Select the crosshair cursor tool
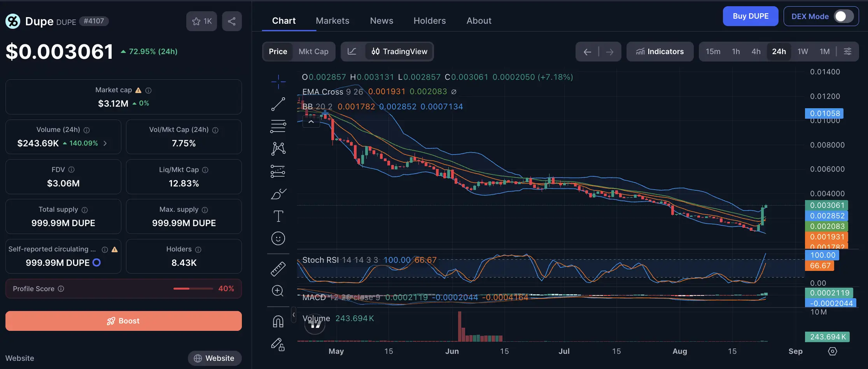 278,81
